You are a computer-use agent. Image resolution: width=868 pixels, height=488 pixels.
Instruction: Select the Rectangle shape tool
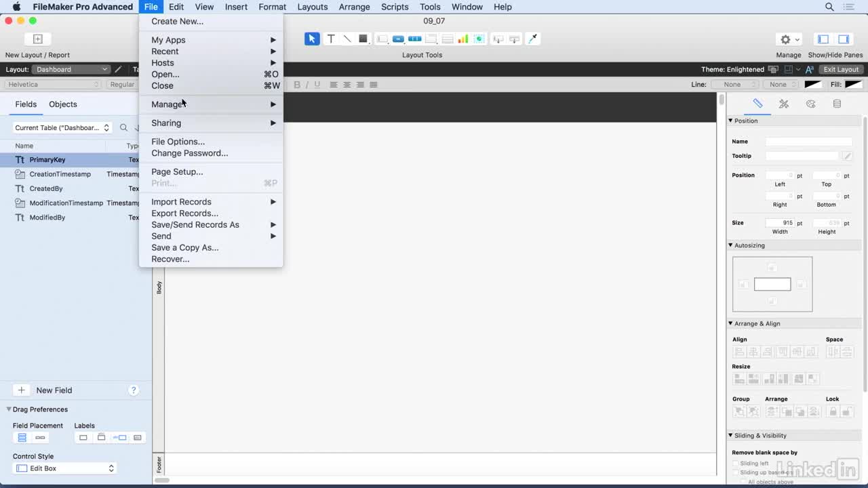[363, 39]
